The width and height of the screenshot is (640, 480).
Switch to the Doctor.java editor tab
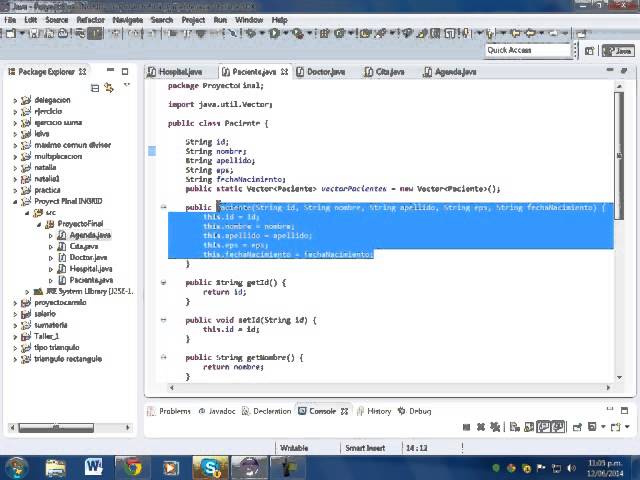point(321,72)
